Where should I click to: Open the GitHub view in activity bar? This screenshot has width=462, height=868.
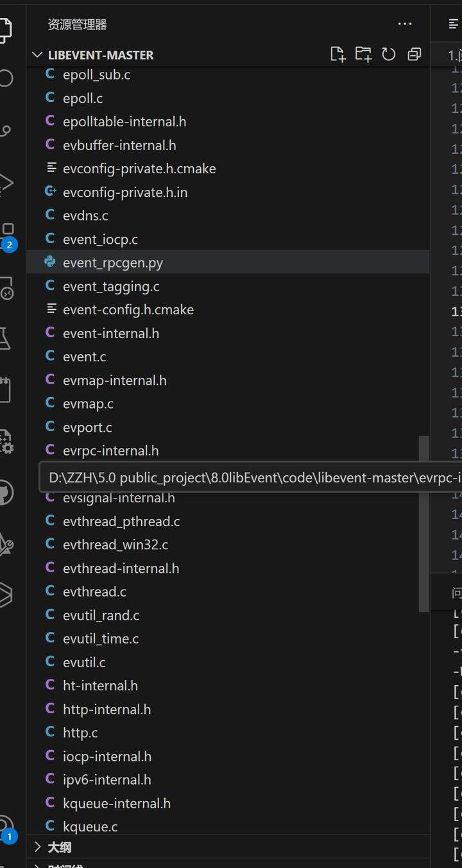point(5,493)
